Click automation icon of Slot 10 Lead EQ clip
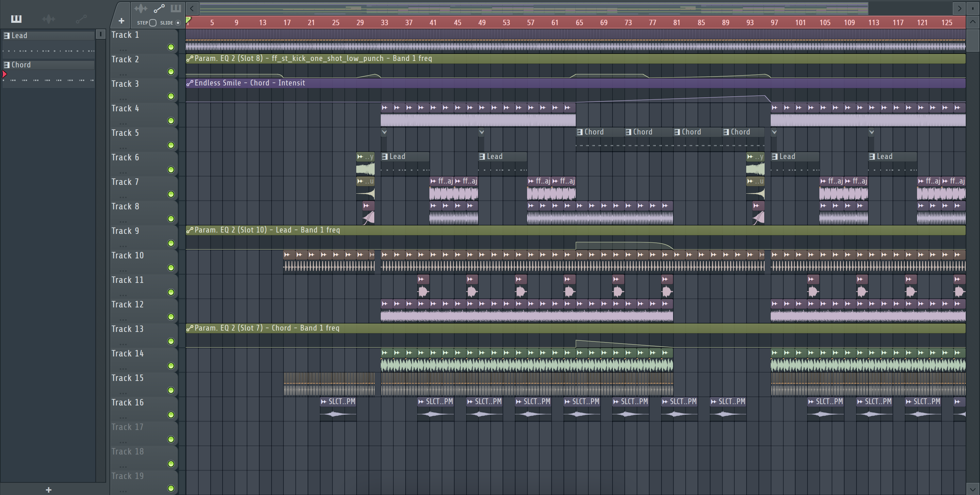 point(190,230)
